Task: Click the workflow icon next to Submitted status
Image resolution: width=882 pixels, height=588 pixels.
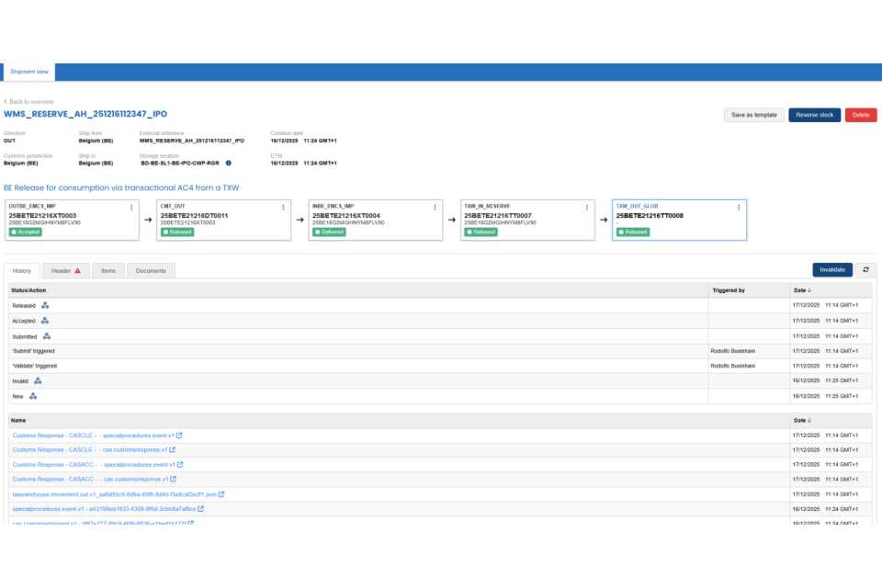Action: pos(48,336)
